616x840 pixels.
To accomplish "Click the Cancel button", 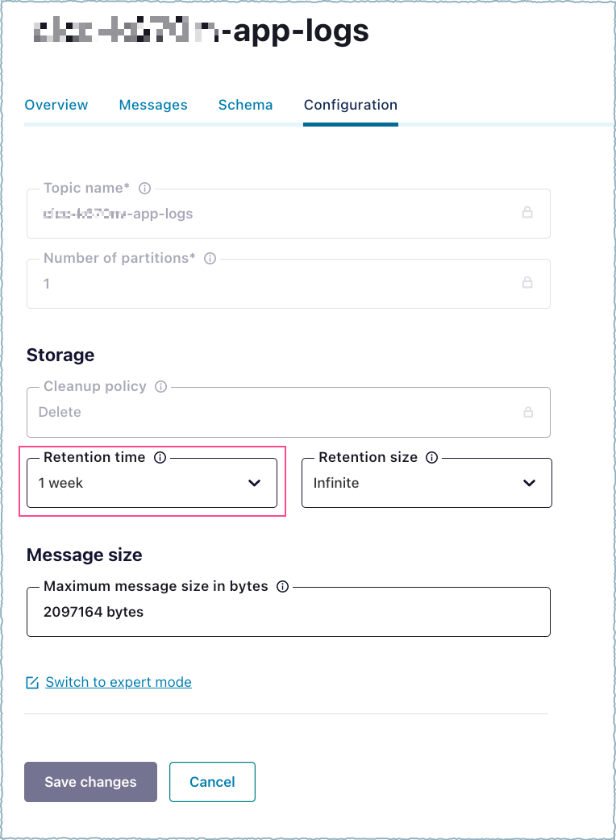I will point(212,782).
